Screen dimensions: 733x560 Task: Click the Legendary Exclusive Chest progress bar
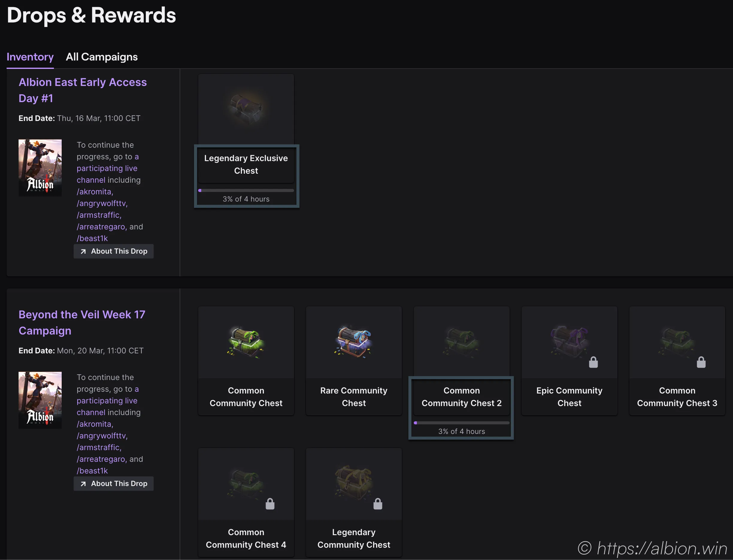(246, 191)
